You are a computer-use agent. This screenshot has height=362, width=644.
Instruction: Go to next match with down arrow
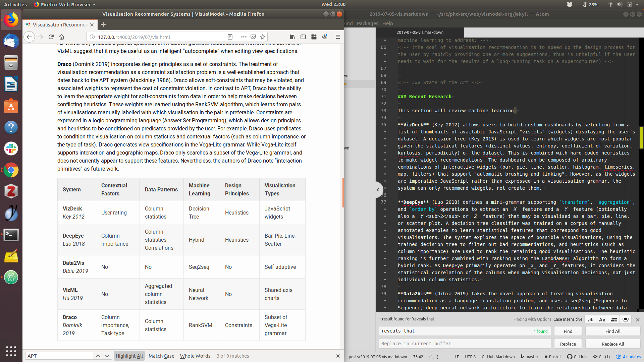point(107,356)
